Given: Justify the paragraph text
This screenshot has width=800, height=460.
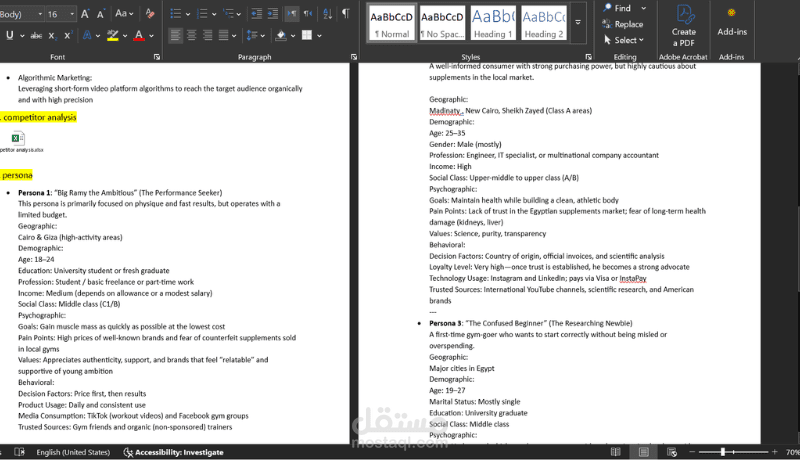Looking at the screenshot, I should (223, 35).
